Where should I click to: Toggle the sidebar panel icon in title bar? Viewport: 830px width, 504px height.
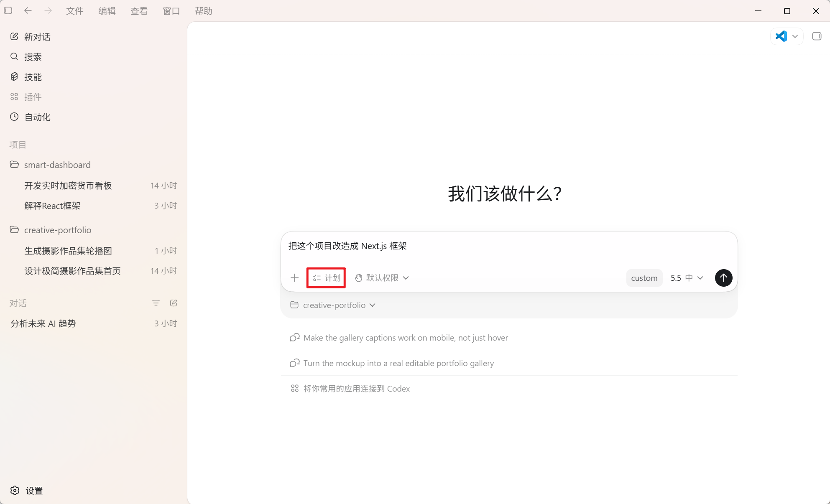tap(8, 10)
